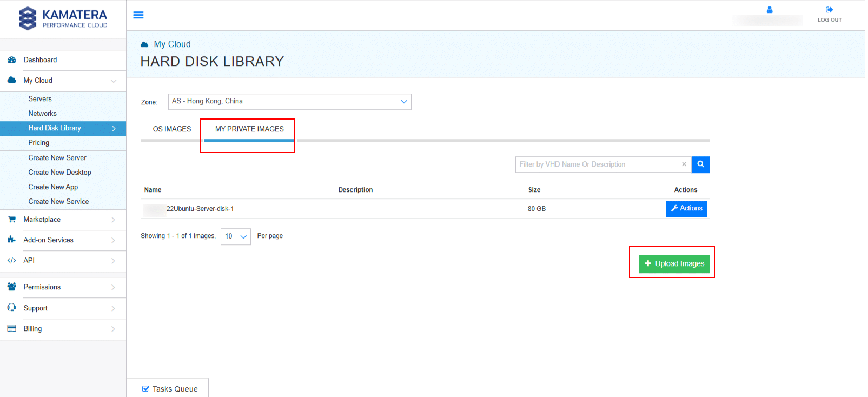868x397 pixels.
Task: Click the Add-on Services puzzle icon
Action: 12,240
